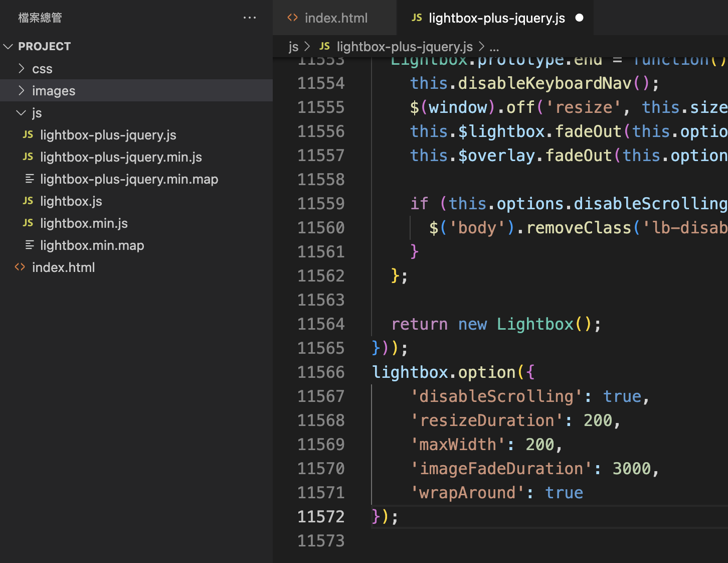This screenshot has width=728, height=563.
Task: Click the 'maxWidth' option key
Action: pyautogui.click(x=458, y=445)
